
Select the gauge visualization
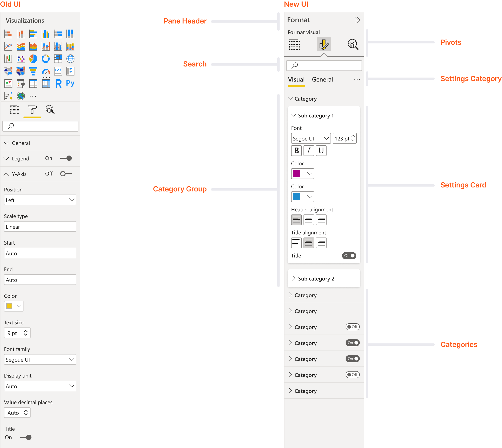(46, 71)
